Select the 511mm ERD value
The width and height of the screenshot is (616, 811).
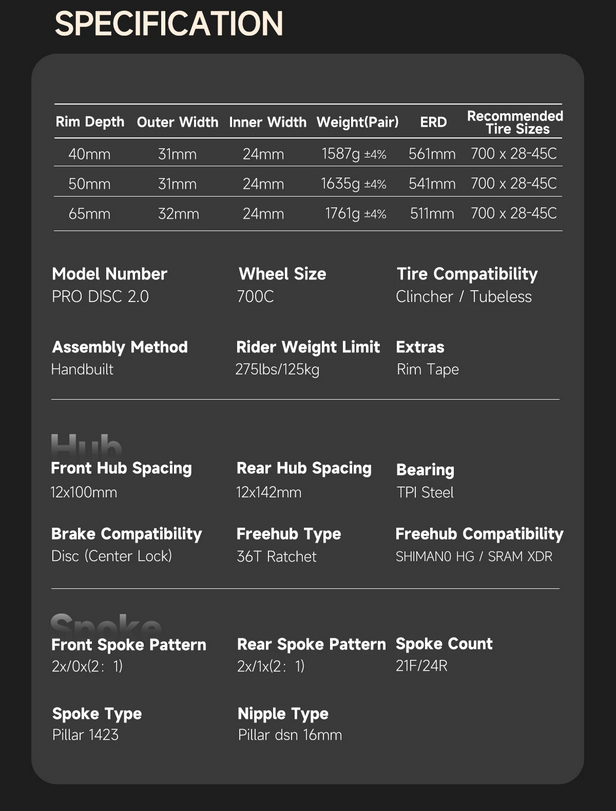point(432,213)
